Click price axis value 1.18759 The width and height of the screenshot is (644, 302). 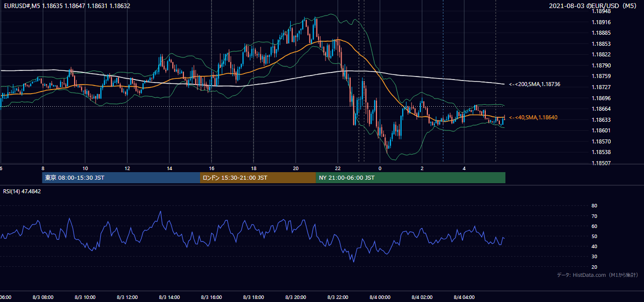point(601,77)
